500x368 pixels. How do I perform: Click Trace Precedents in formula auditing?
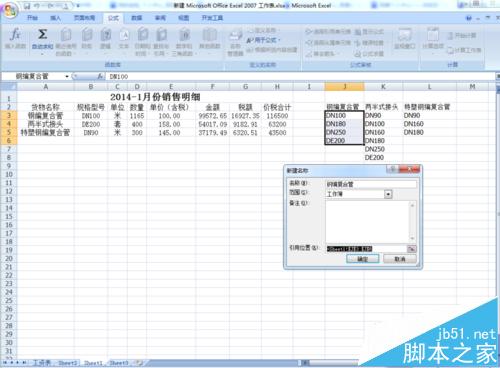[x=328, y=32]
